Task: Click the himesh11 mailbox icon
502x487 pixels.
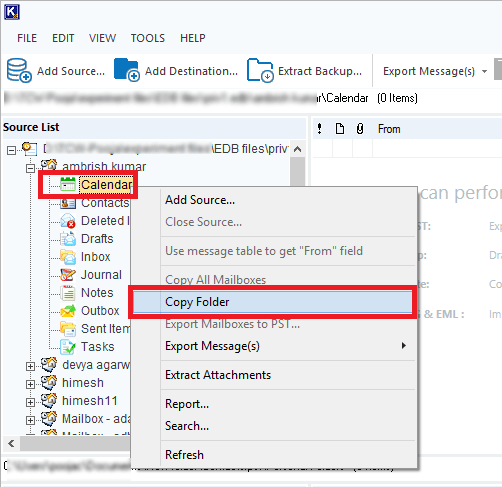Action: 49,400
